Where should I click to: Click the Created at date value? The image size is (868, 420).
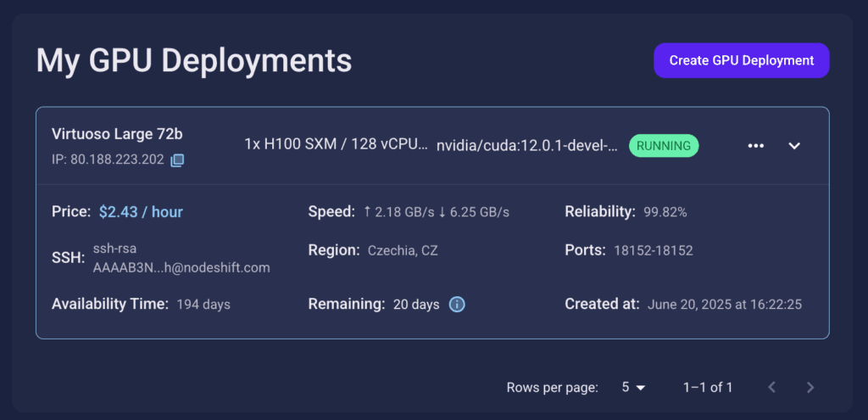tap(725, 305)
